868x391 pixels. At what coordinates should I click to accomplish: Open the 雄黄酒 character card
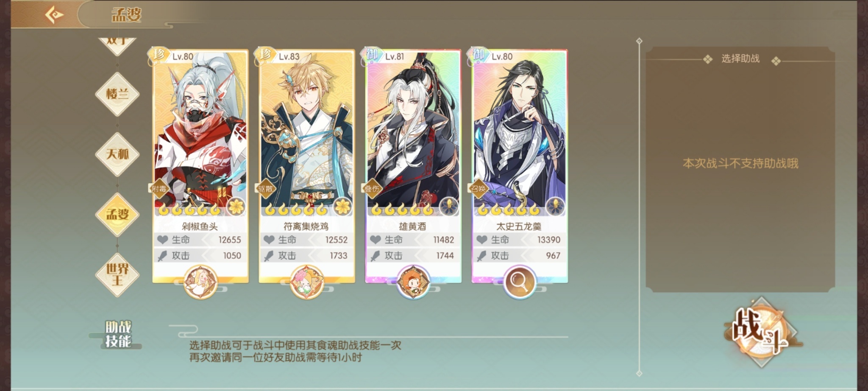tap(413, 165)
